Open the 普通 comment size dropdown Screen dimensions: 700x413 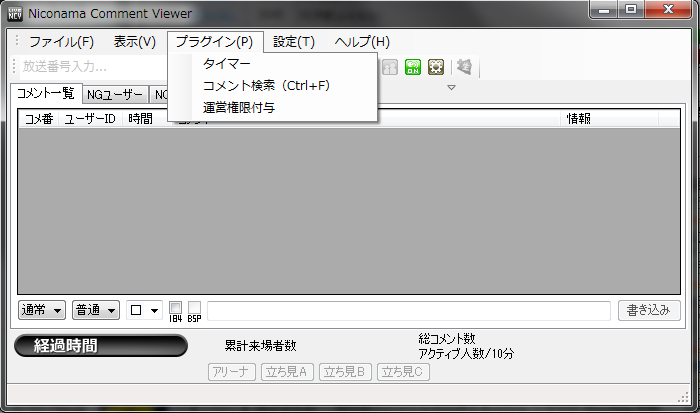coord(96,310)
